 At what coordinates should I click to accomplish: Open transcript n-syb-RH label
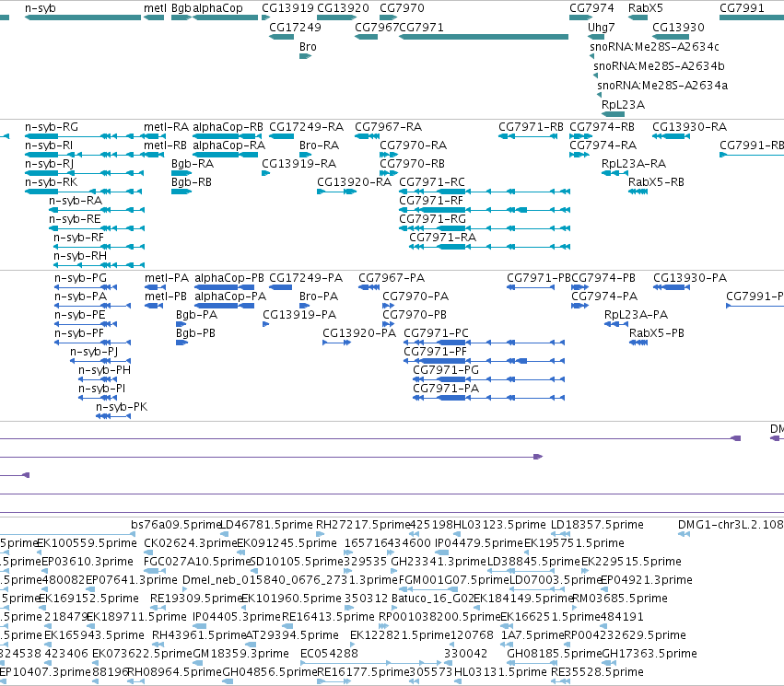point(80,256)
